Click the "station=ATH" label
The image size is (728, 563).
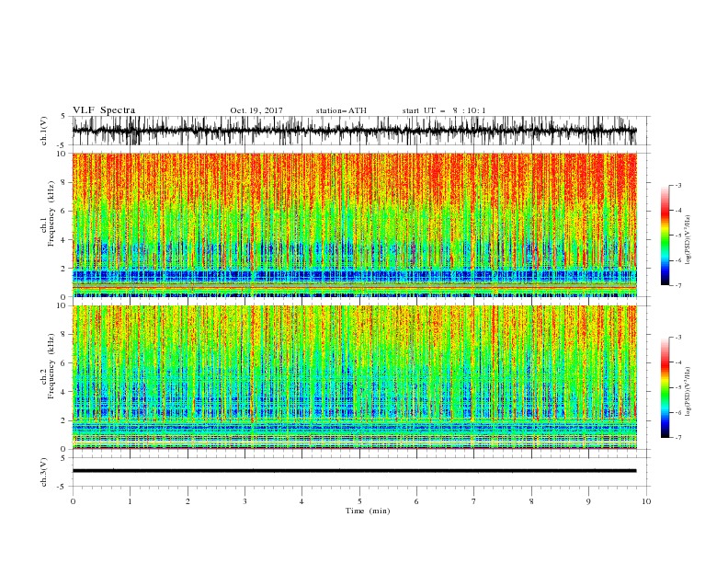point(341,110)
